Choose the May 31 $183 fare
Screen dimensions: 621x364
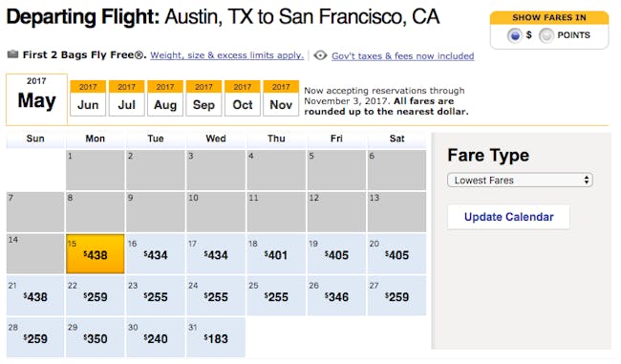click(x=216, y=337)
